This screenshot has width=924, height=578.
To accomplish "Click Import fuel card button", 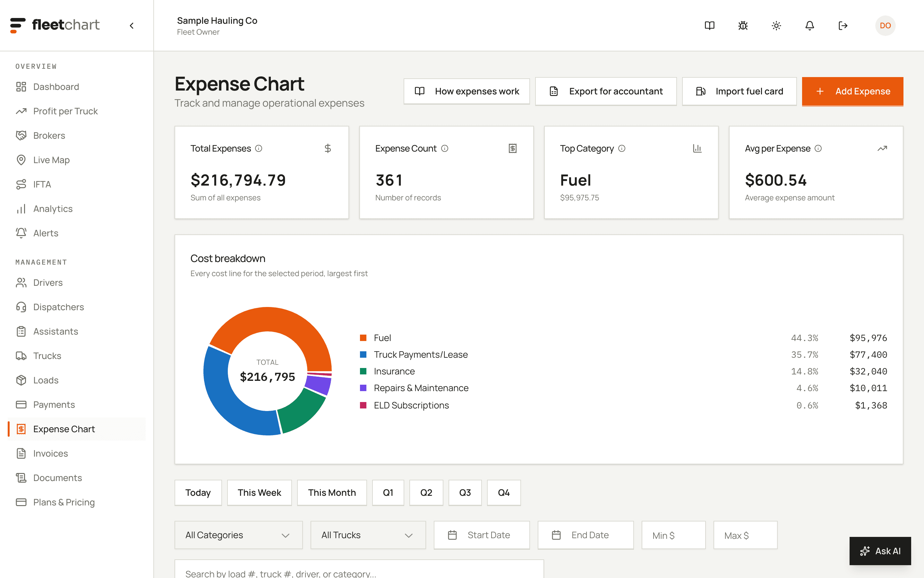I will (739, 92).
